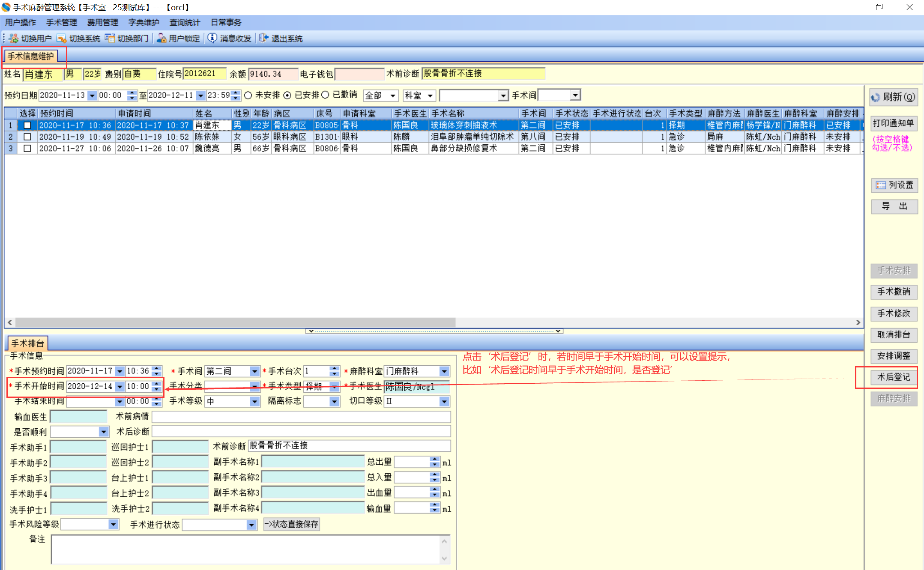This screenshot has height=570, width=924.
Task: Click the 切换部门 switch department icon
Action: [110, 39]
